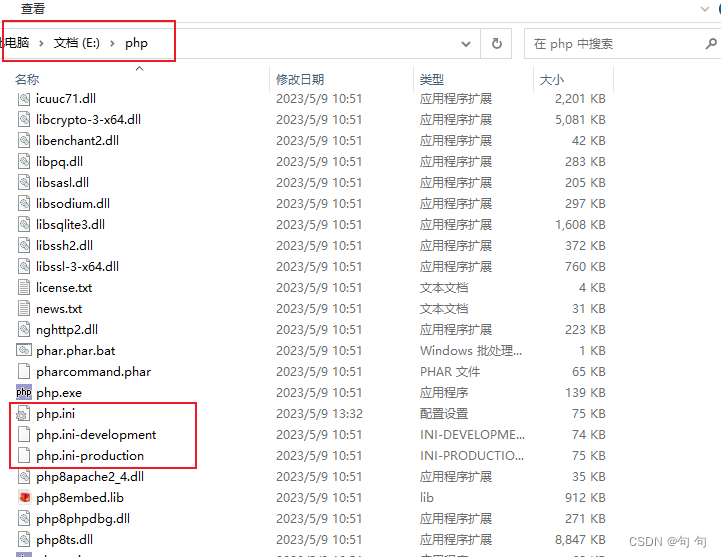
Task: Click the php.exe application icon
Action: 24,392
